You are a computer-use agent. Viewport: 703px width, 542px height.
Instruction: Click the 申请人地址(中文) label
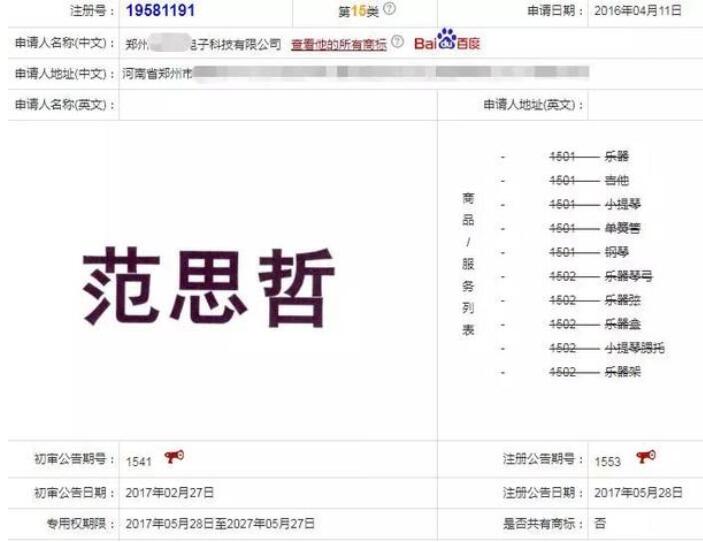pos(65,74)
